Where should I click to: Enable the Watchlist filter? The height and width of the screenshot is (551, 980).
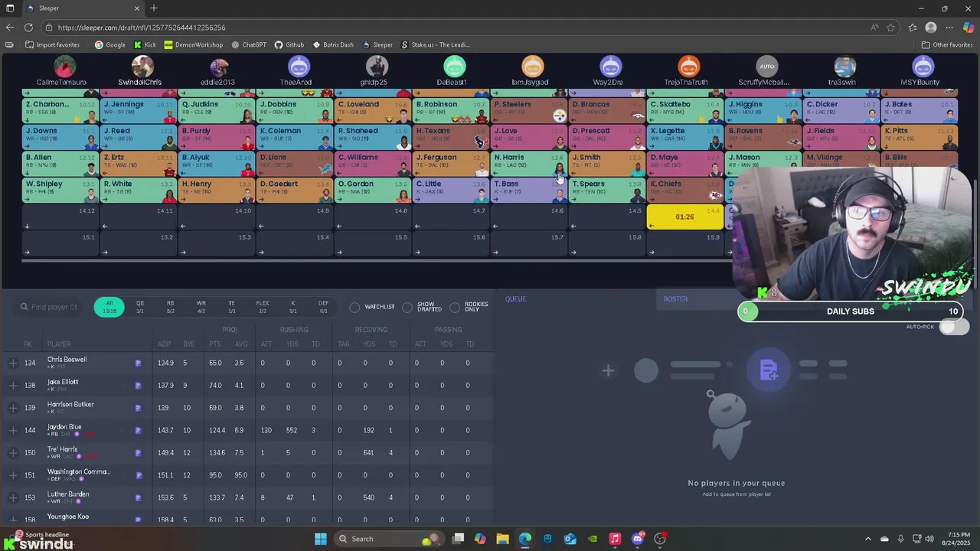pyautogui.click(x=354, y=307)
